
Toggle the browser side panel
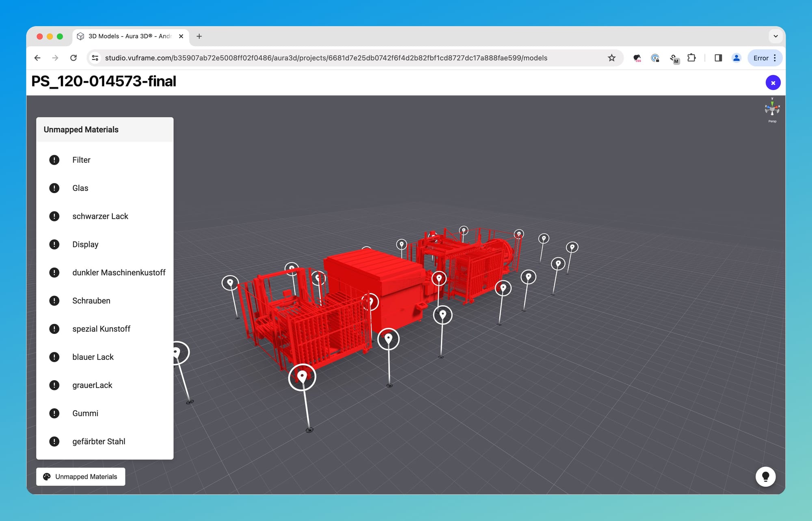(x=718, y=58)
